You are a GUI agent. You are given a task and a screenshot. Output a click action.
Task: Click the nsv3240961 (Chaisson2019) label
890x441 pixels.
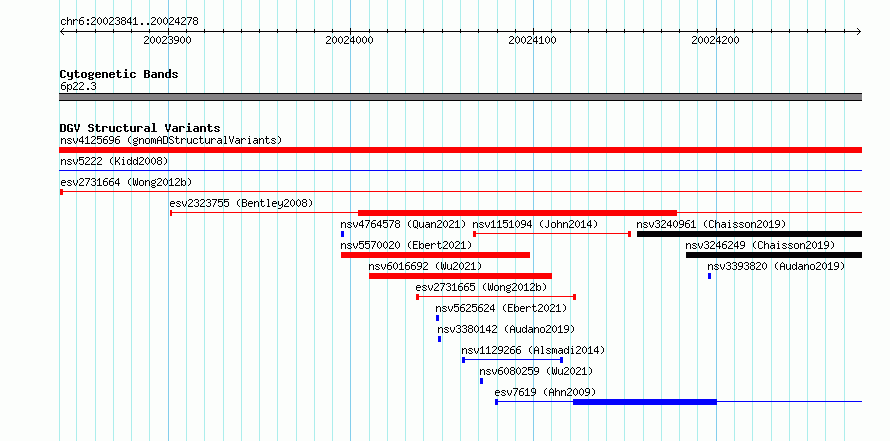tap(711, 224)
